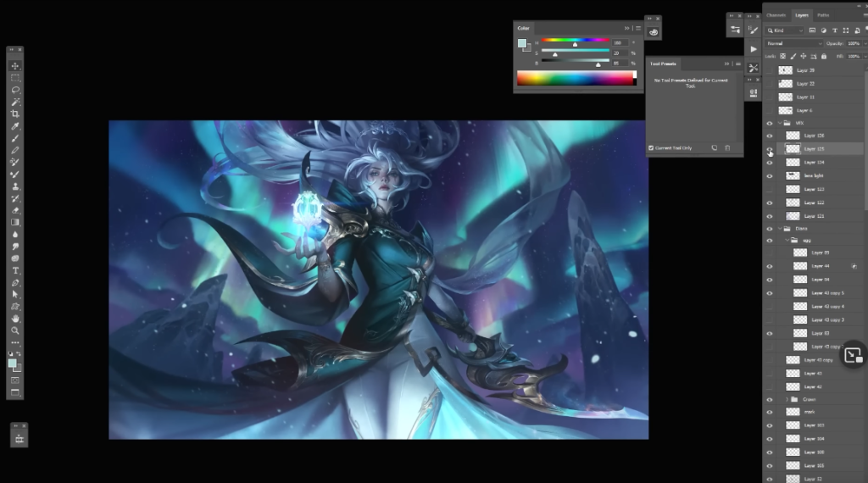Select the Move tool
Screen dimensions: 868x483
(x=15, y=66)
